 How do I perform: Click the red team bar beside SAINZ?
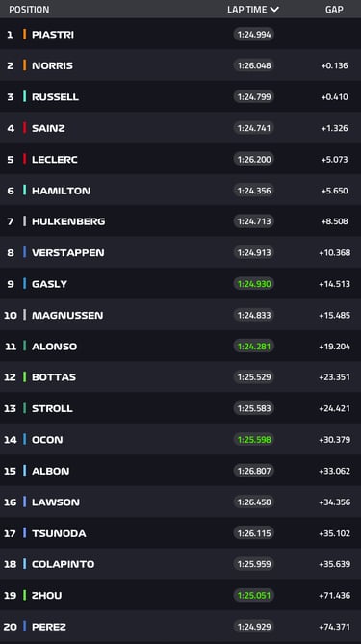coord(25,128)
